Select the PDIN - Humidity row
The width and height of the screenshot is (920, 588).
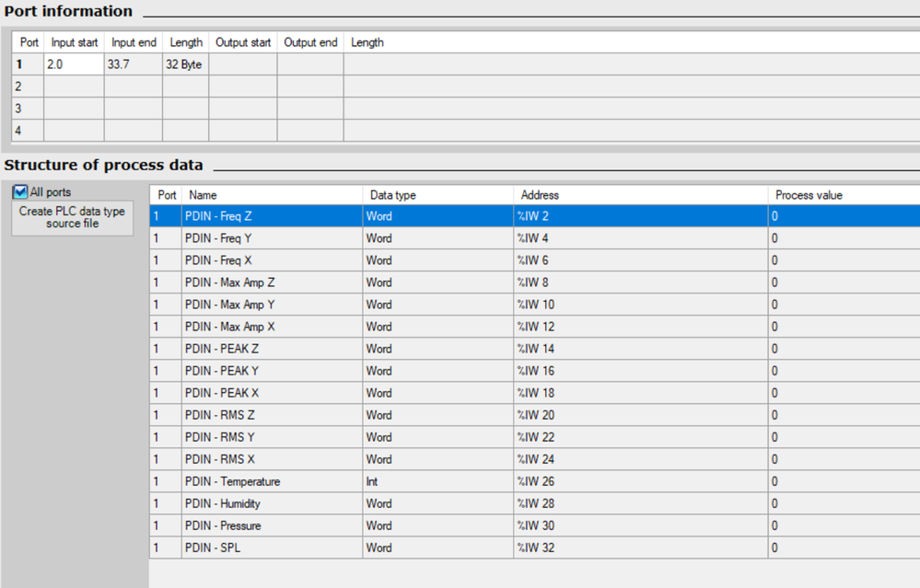tap(534, 503)
